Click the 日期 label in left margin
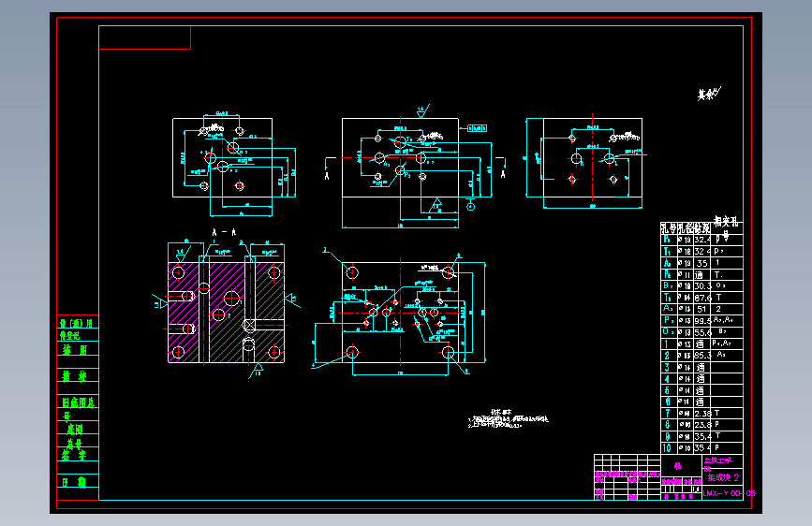The image size is (812, 526). coord(74,482)
